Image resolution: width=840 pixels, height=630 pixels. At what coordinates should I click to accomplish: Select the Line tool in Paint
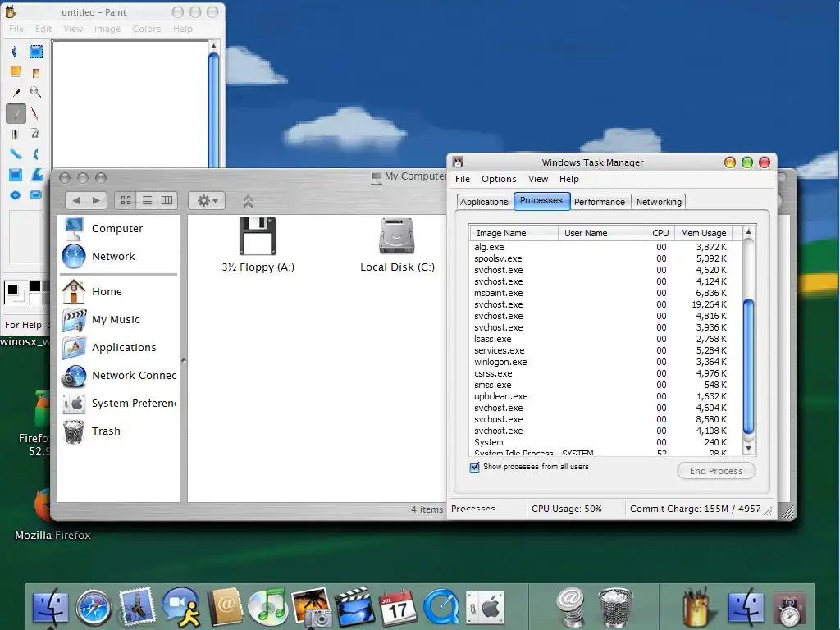[16, 154]
